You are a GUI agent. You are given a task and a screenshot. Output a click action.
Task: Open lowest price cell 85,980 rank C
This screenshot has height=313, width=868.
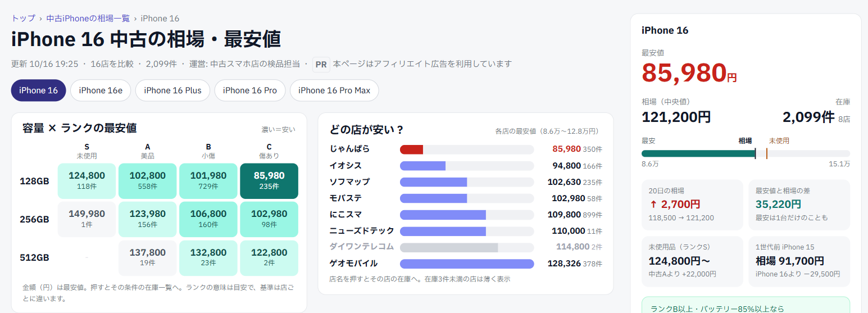(269, 181)
